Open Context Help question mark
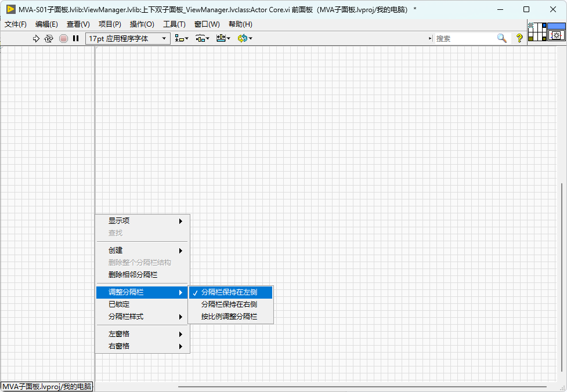The width and height of the screenshot is (567, 392). point(519,38)
